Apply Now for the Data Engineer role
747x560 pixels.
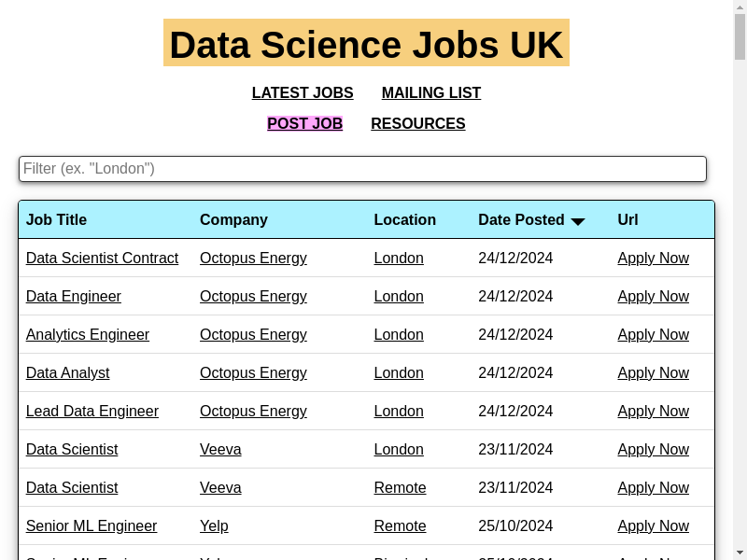[653, 297]
